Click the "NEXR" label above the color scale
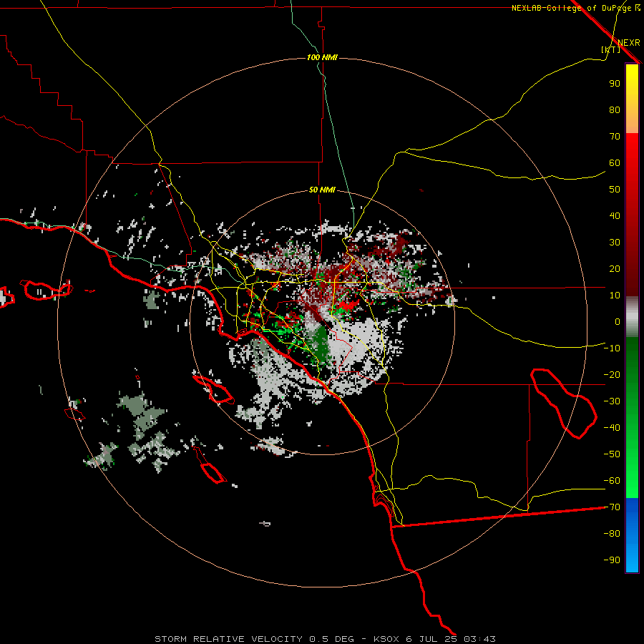The width and height of the screenshot is (644, 644). click(x=629, y=43)
